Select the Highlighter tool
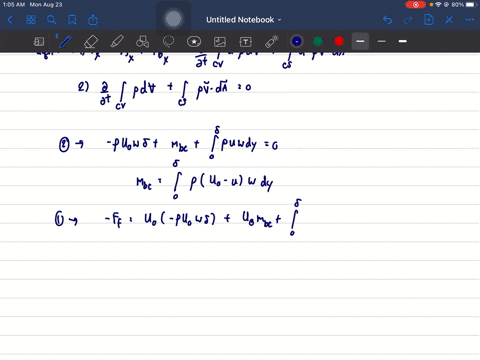Viewport: 480px width, 360px height. [117, 42]
